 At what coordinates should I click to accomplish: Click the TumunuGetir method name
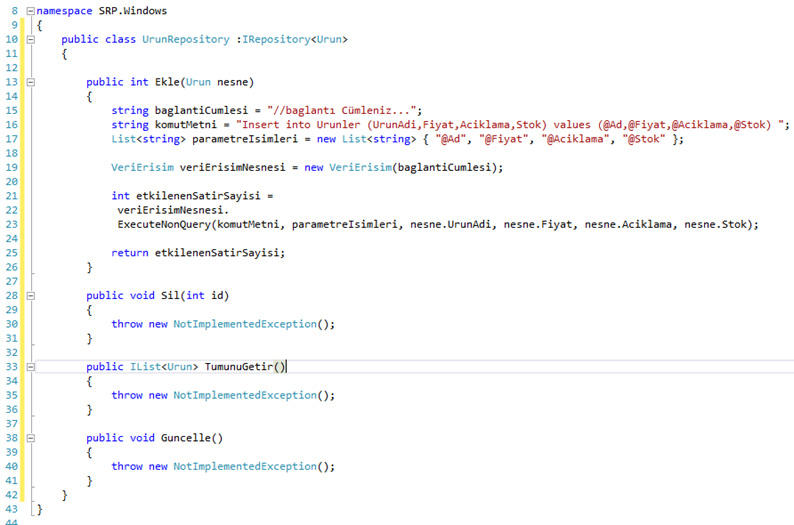pyautogui.click(x=239, y=367)
